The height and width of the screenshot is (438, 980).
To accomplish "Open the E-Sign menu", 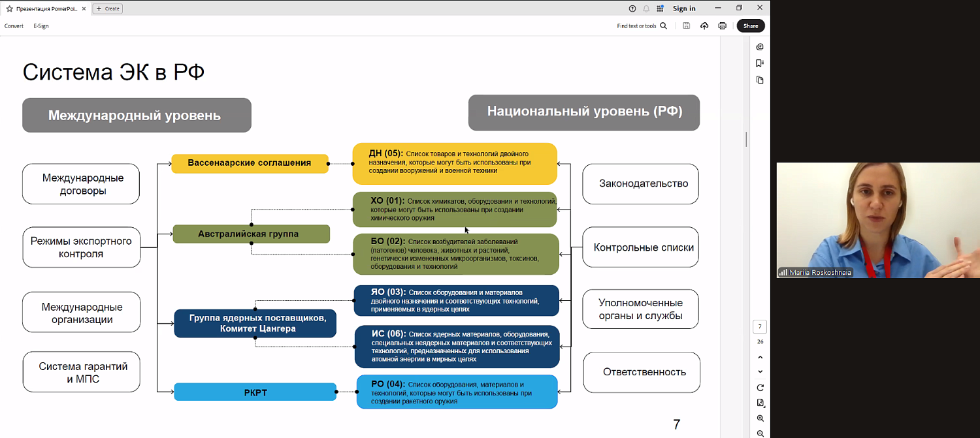I will pyautogui.click(x=41, y=25).
